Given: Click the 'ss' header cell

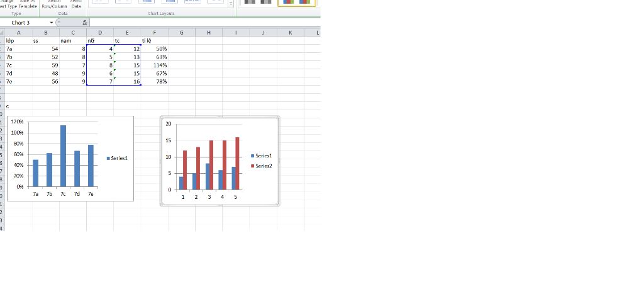Looking at the screenshot, I should [45, 41].
